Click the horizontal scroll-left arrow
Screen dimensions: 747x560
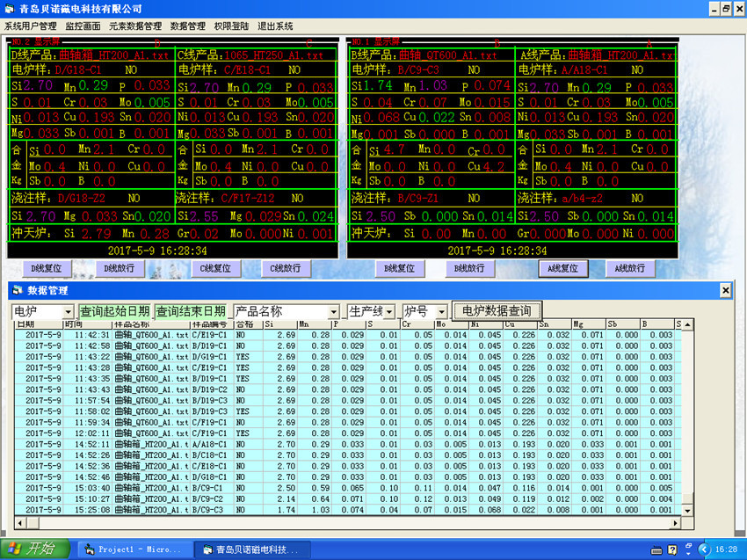(x=19, y=523)
